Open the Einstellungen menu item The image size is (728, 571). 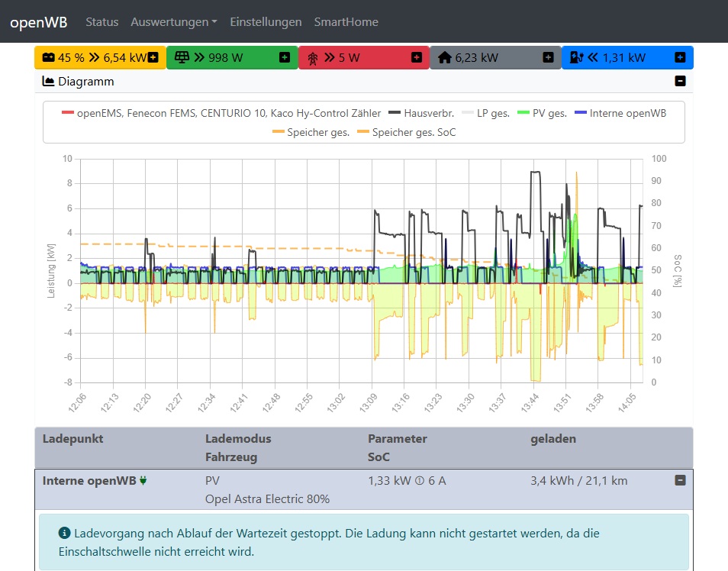[x=266, y=22]
